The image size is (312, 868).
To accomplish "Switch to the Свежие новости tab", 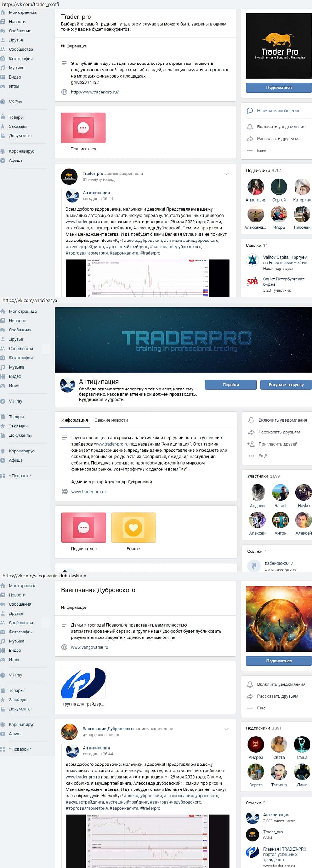I will pos(111,420).
